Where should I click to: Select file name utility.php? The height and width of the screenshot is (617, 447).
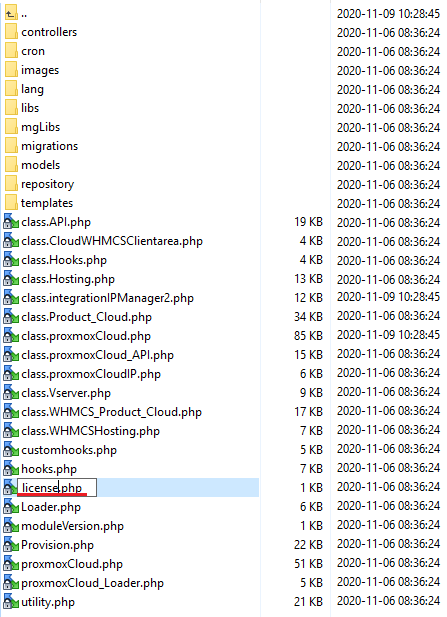click(48, 602)
